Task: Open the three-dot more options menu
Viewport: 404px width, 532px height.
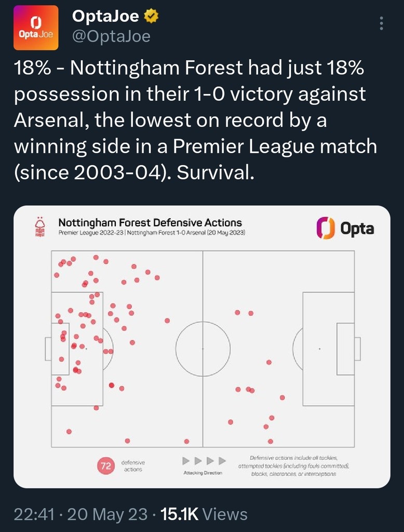Action: tap(382, 24)
